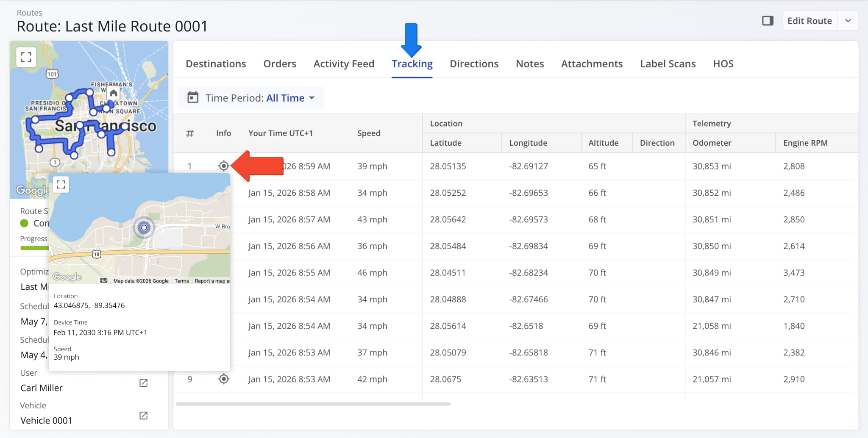Toggle the side panel layout icon
This screenshot has width=868, height=438.
click(x=768, y=21)
